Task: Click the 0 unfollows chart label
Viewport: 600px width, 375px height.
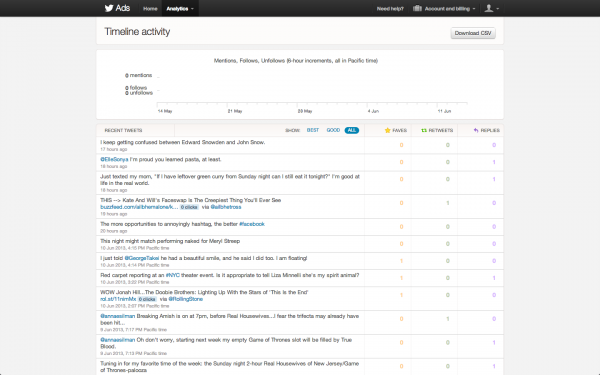Action: tap(139, 93)
